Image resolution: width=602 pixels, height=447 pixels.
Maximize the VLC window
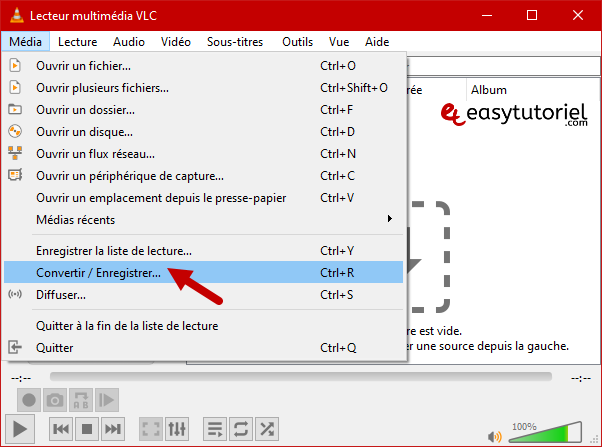pyautogui.click(x=532, y=15)
